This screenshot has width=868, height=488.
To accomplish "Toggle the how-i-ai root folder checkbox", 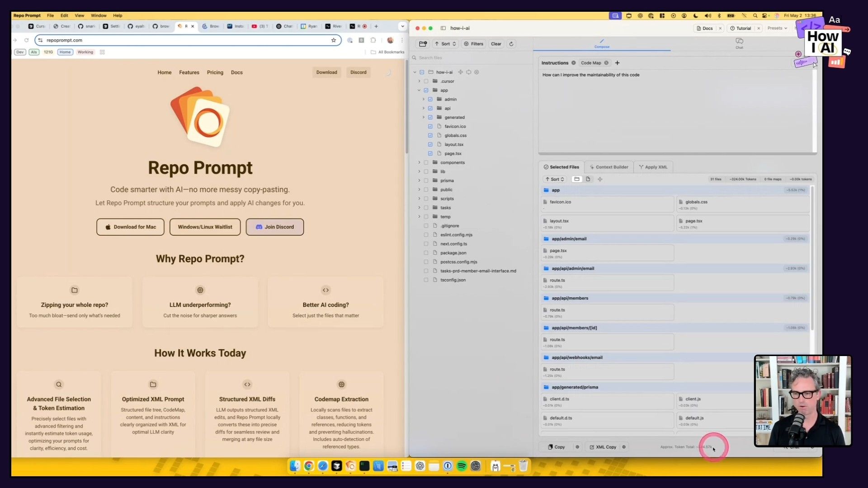I will tap(422, 72).
